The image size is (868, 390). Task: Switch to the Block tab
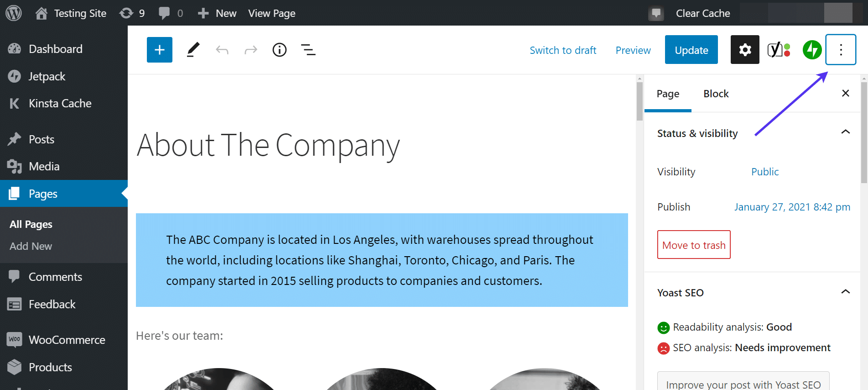716,94
